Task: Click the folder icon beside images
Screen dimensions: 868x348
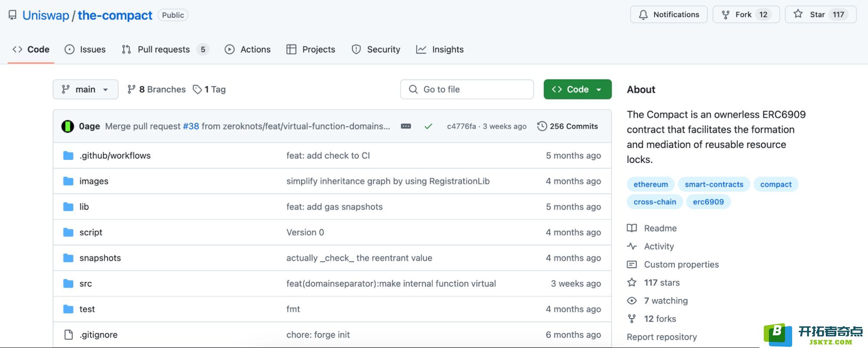Action: (x=68, y=181)
